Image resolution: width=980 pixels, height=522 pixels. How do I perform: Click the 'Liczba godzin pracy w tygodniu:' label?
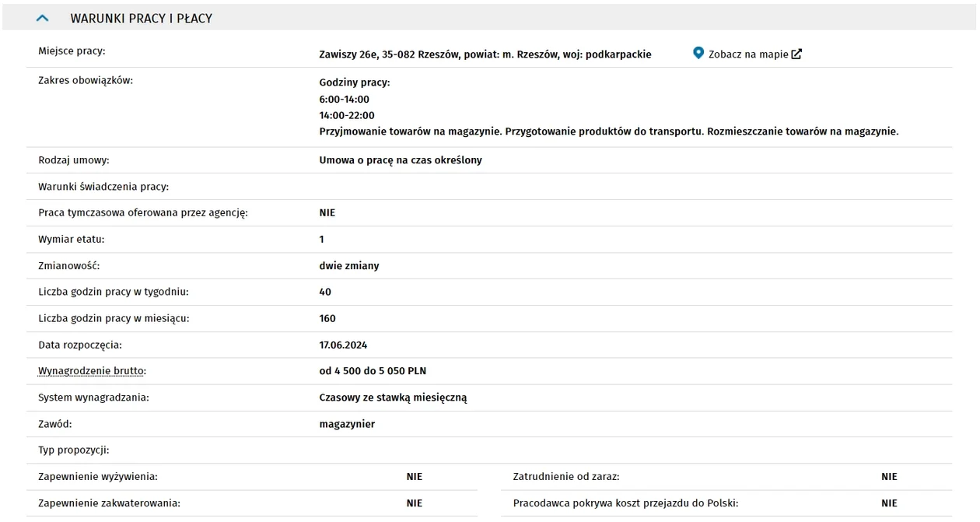[114, 292]
